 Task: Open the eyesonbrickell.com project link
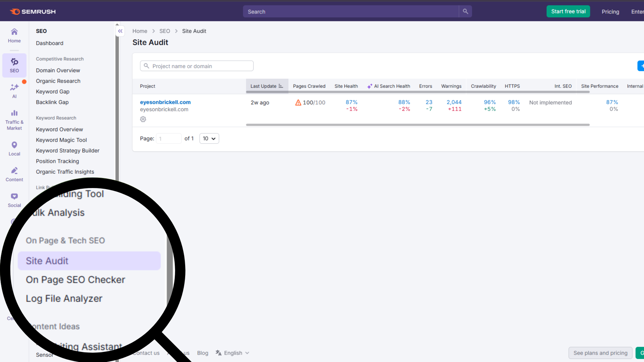[x=165, y=102]
